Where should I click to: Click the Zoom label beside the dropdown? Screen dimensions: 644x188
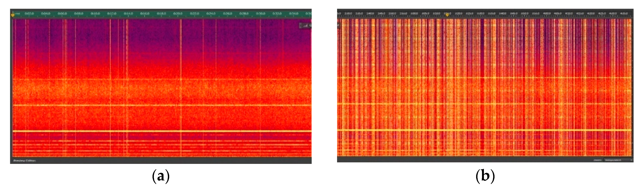click(598, 160)
